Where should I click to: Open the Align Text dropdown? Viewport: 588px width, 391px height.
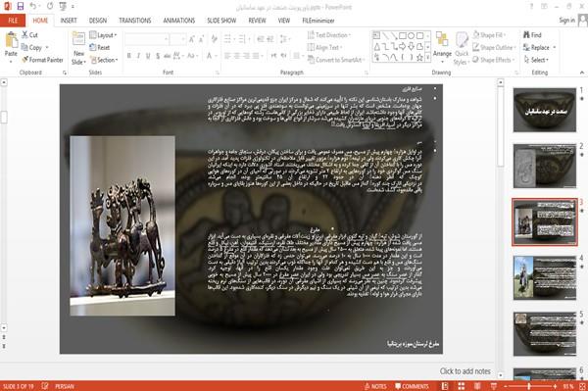click(324, 47)
